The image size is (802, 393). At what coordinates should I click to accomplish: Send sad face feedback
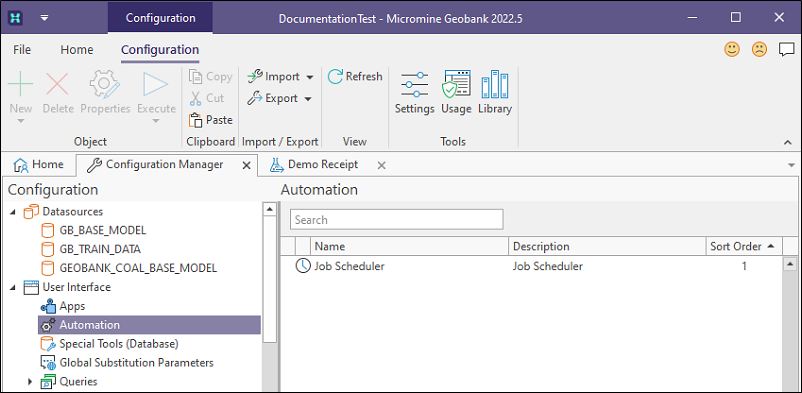[759, 50]
